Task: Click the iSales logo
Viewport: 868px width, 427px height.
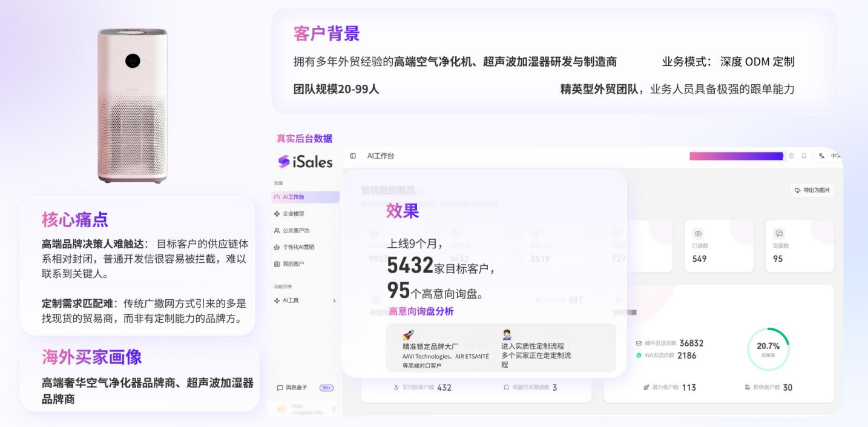Action: click(305, 162)
